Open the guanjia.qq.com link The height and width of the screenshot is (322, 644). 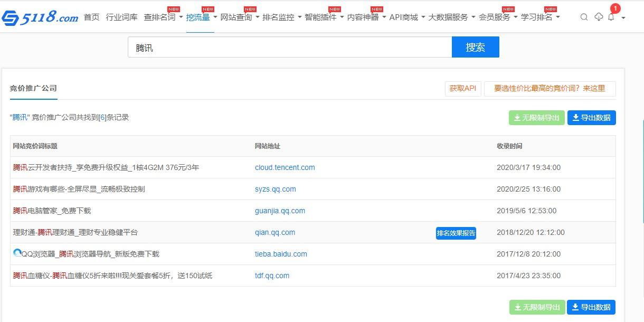pos(280,211)
